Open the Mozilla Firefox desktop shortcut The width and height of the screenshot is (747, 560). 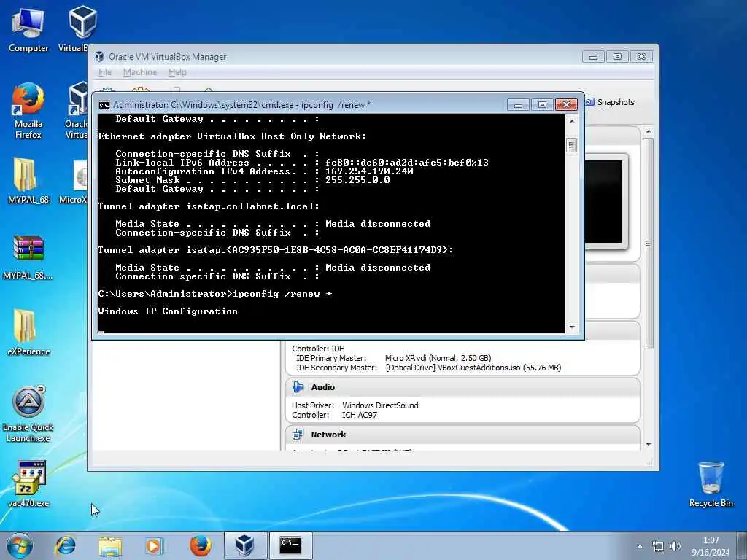[x=28, y=111]
